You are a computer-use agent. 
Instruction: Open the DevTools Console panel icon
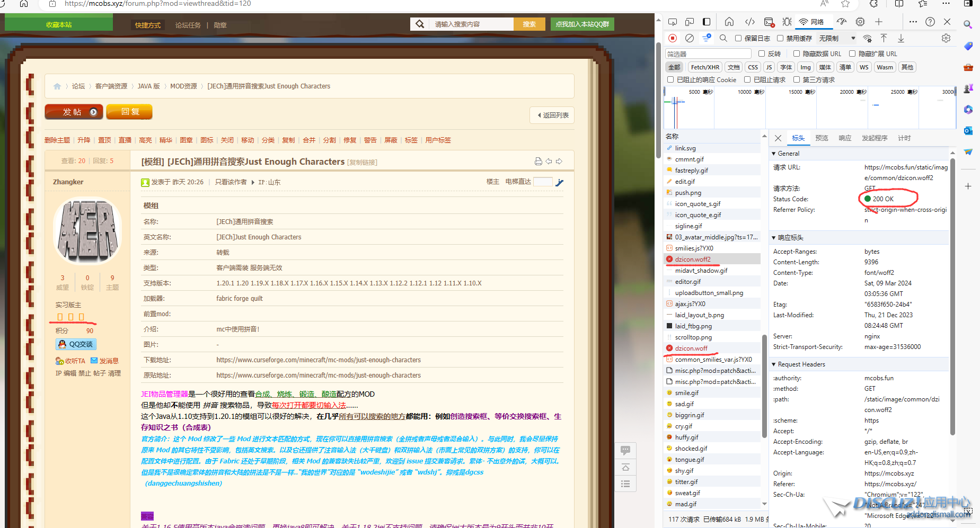coord(769,22)
